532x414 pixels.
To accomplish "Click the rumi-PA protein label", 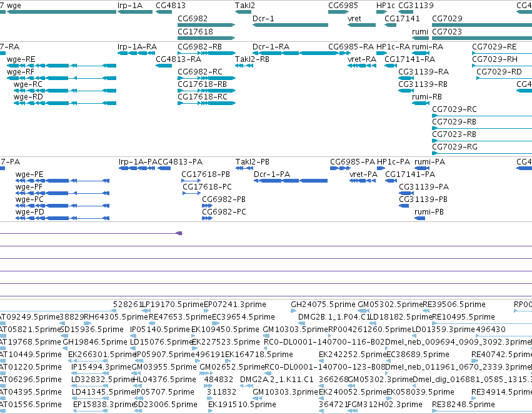I will coord(430,162).
